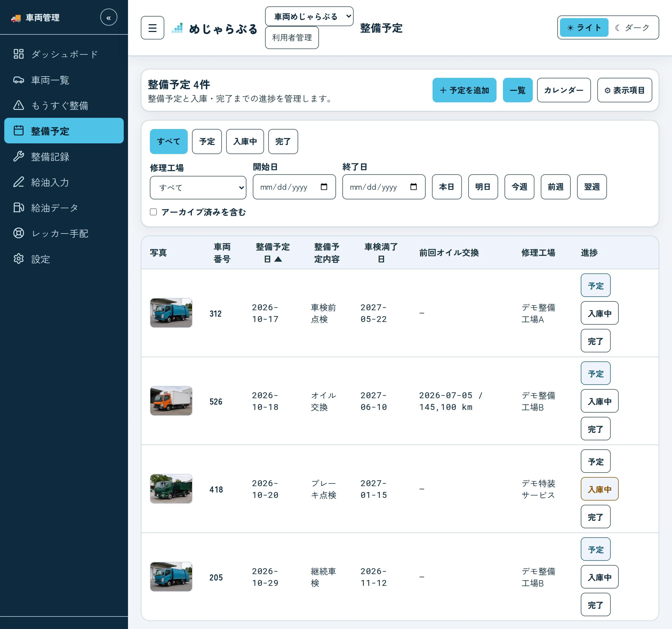The height and width of the screenshot is (629, 672).
Task: Filter dates to 本日
Action: click(x=447, y=187)
